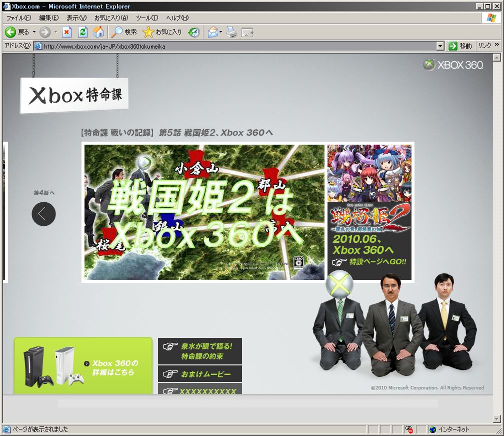Click the 2010.06、Xbox 360へ text

[x=363, y=245]
